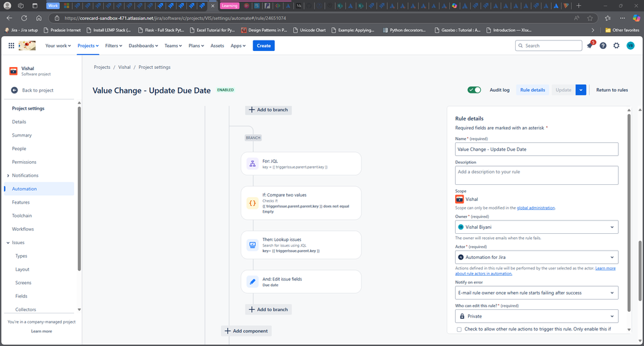Image resolution: width=644 pixels, height=346 pixels.
Task: Open the Notify on error dropdown
Action: tap(536, 293)
